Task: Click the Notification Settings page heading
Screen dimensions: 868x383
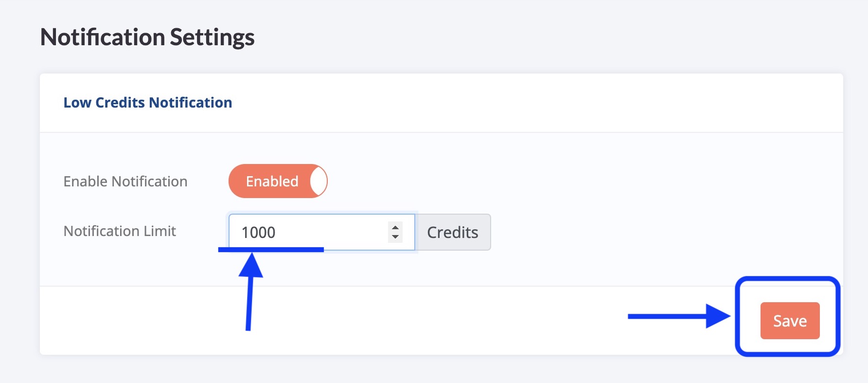Action: pyautogui.click(x=147, y=37)
